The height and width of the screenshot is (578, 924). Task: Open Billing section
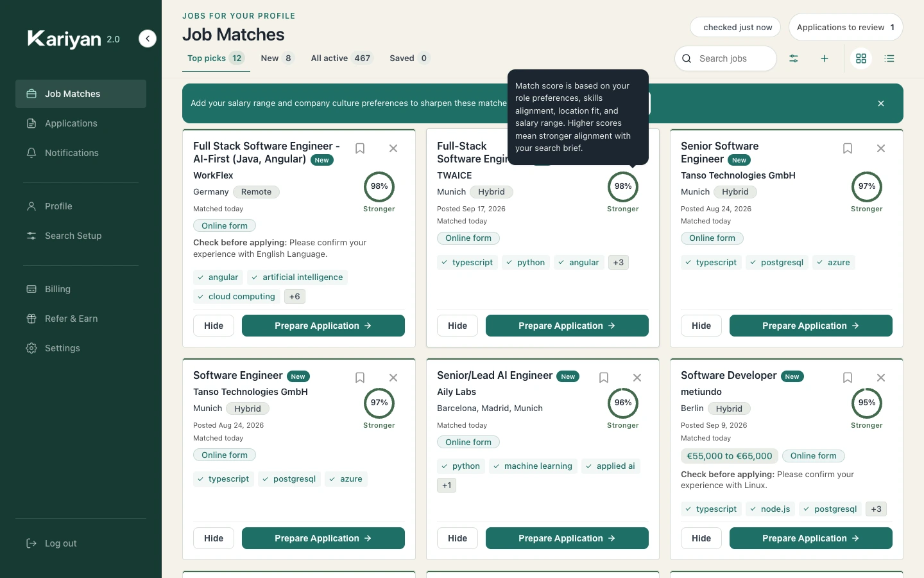click(81, 289)
